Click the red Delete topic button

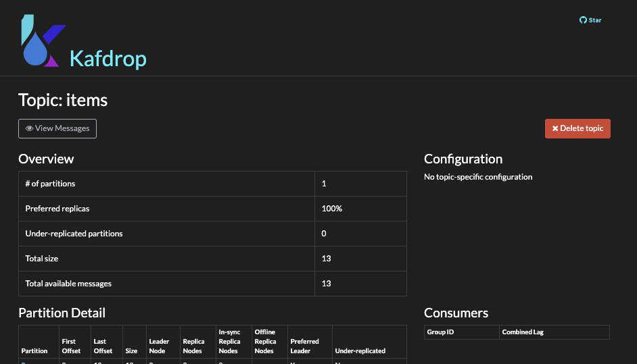click(x=577, y=128)
